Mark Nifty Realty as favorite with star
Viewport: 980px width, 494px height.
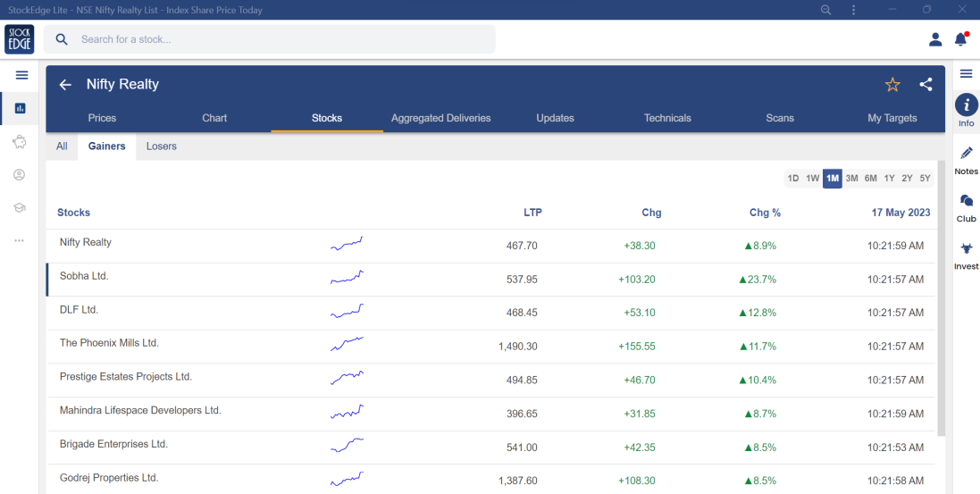[892, 85]
